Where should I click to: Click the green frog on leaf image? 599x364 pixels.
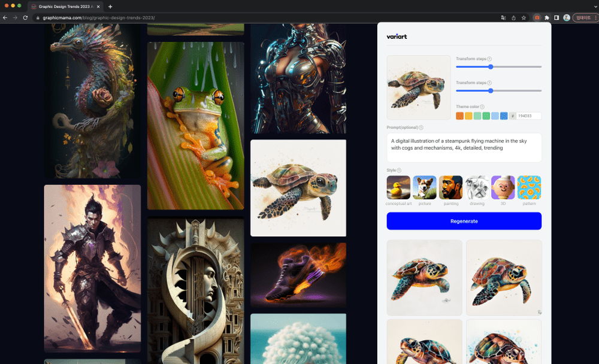click(x=196, y=126)
